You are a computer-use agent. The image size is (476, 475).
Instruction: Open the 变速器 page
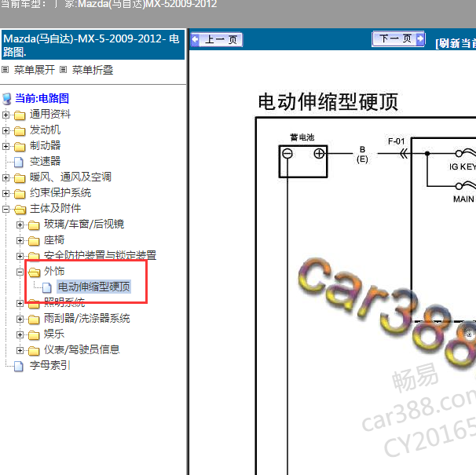click(45, 162)
